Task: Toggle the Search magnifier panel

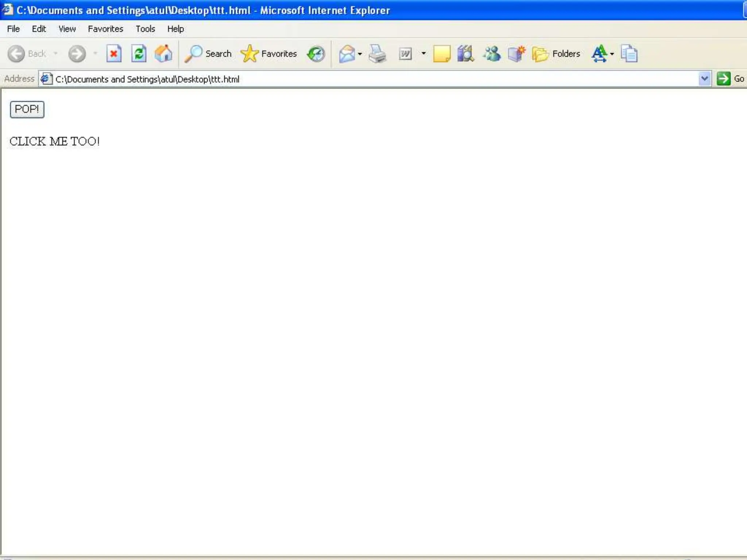Action: 208,54
